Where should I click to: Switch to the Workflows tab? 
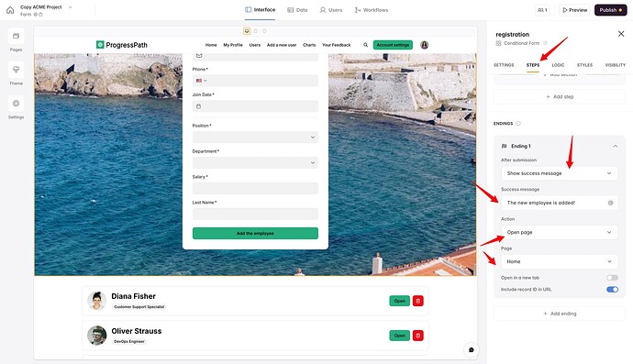372,10
